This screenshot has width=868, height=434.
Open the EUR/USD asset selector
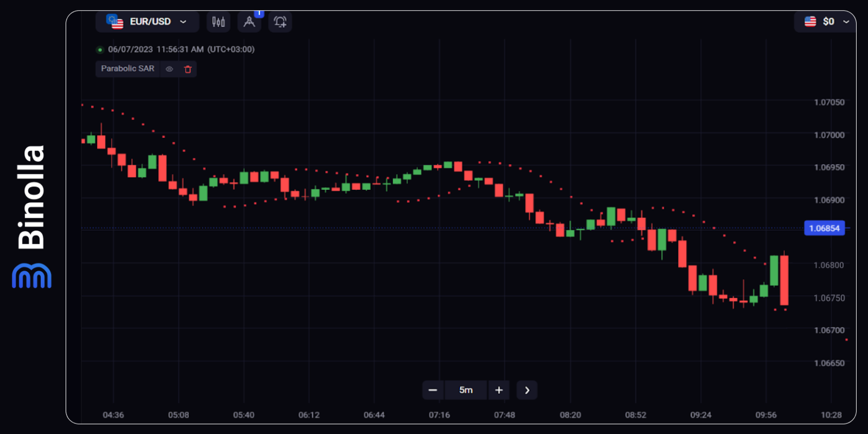coord(147,22)
